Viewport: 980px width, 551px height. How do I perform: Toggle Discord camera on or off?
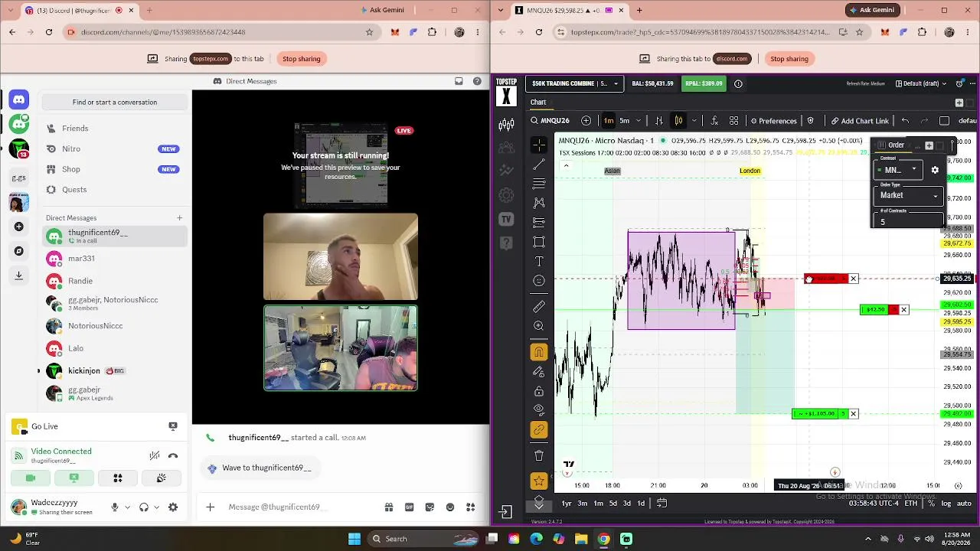click(x=31, y=478)
